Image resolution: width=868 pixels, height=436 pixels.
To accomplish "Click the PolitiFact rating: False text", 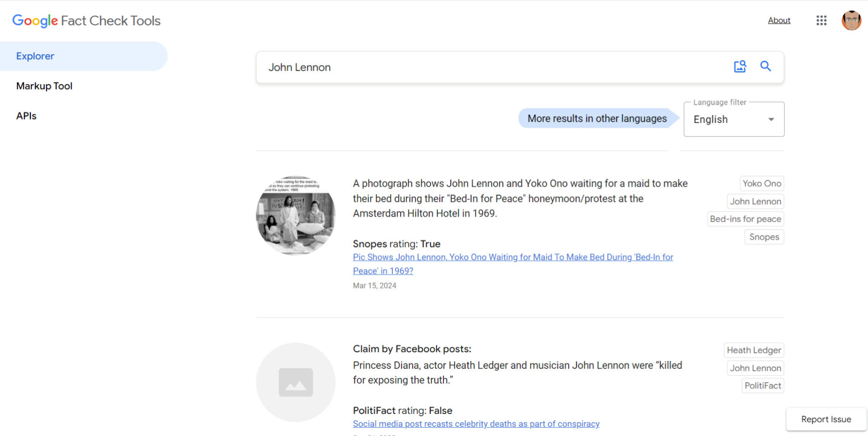I will (x=402, y=410).
